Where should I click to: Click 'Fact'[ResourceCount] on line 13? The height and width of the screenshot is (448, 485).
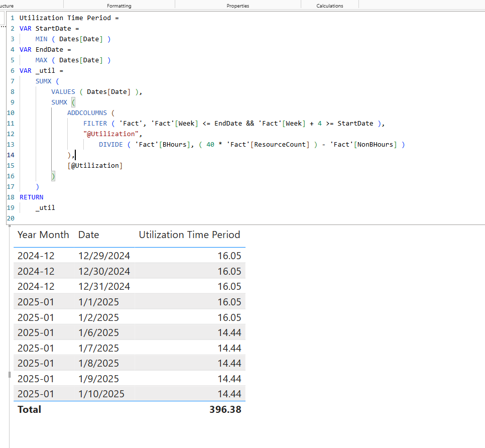click(x=268, y=145)
